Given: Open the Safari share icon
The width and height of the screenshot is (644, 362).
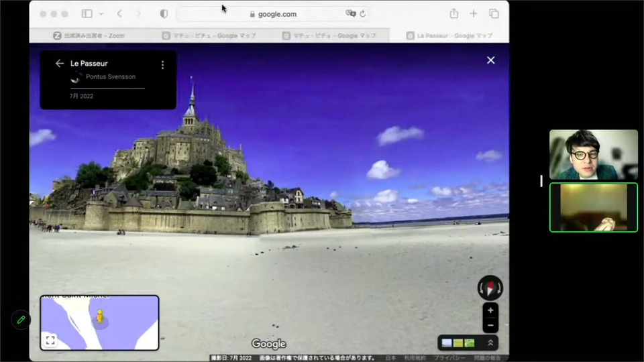Looking at the screenshot, I should 454,13.
